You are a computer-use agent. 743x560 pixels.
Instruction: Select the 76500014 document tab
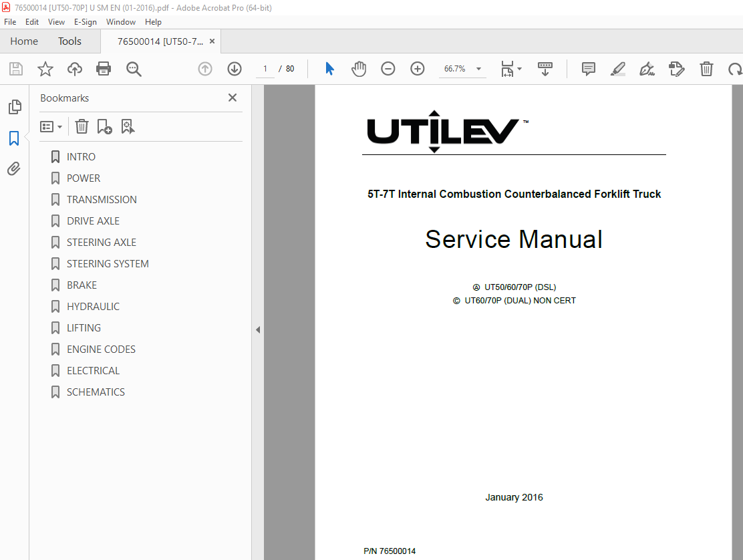(x=160, y=41)
